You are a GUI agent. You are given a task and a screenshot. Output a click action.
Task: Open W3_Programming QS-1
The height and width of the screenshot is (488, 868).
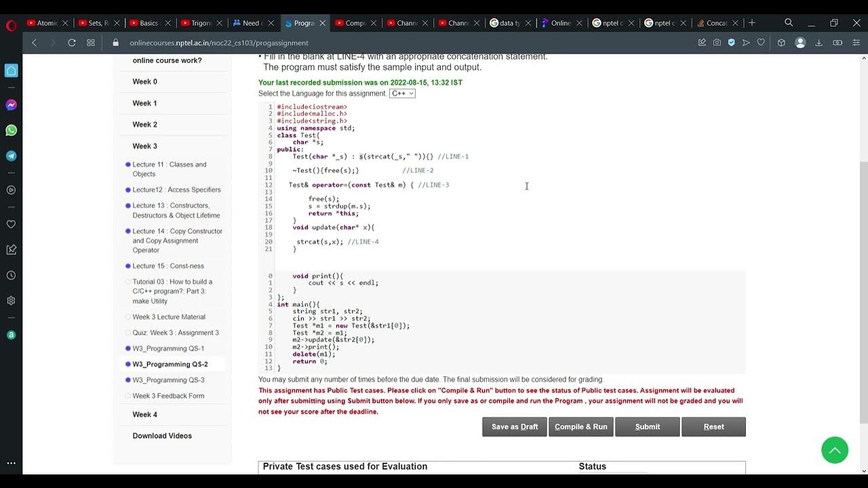click(168, 348)
